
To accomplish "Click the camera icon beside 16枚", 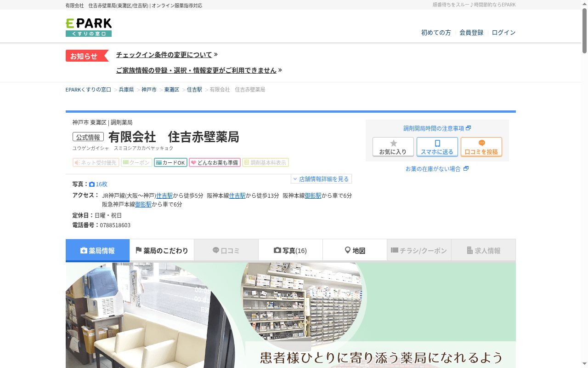I will 92,184.
